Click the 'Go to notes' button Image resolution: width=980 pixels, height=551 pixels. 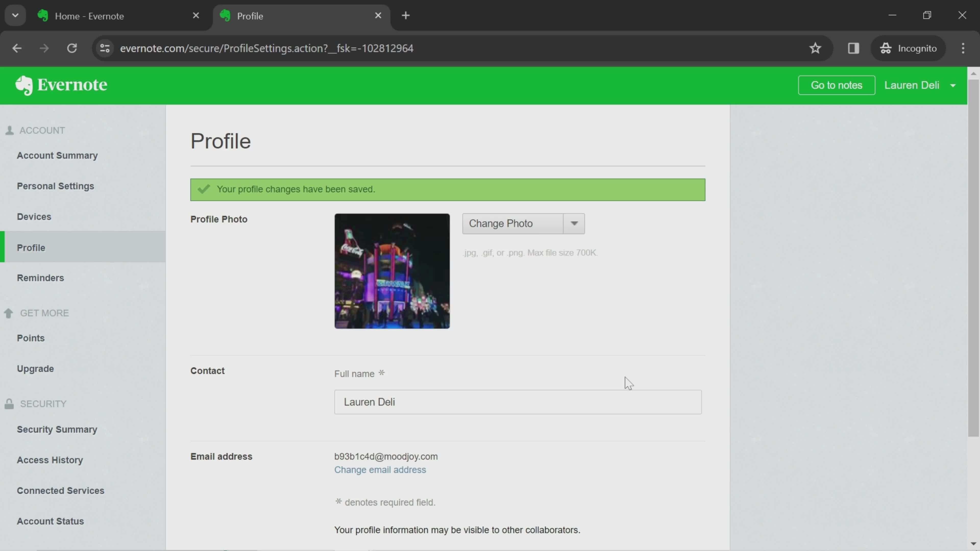[x=837, y=85]
